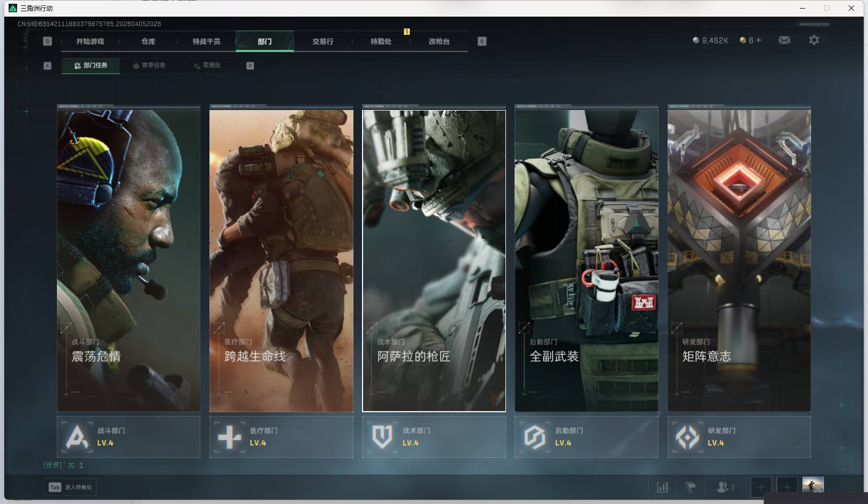Click the D key hint after 军需处
This screenshot has height=504, width=868.
coord(250,65)
